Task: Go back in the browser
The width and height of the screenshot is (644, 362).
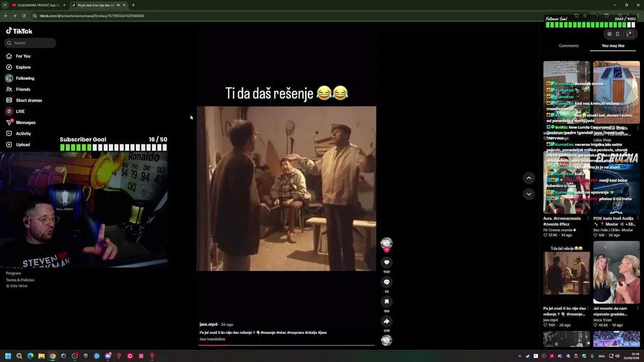Action: (6, 16)
